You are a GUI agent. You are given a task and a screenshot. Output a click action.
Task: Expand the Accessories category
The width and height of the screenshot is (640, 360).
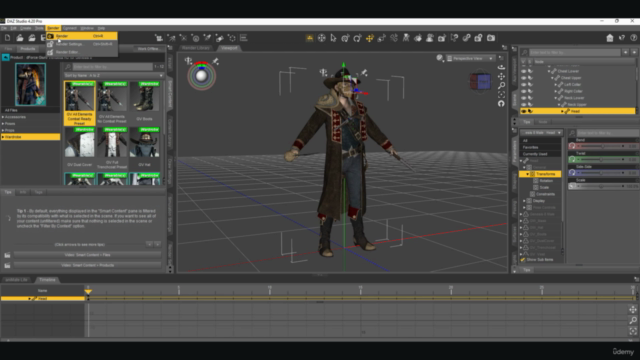(3, 117)
